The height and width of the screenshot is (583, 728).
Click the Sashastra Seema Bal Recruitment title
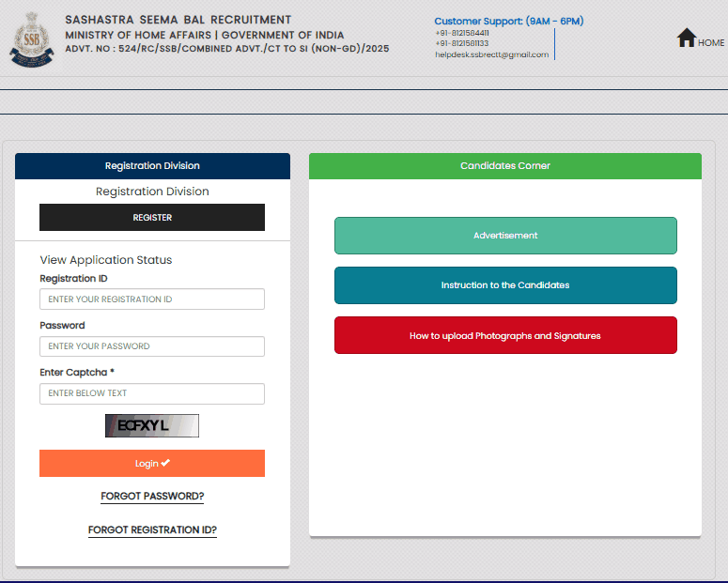(x=178, y=20)
